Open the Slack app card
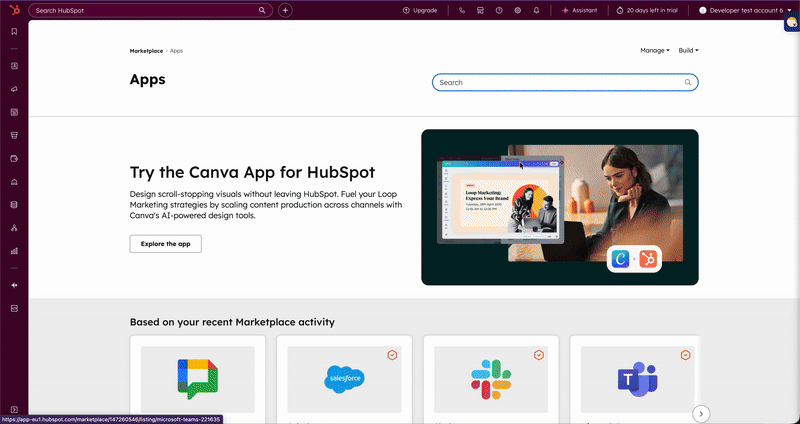 point(491,379)
